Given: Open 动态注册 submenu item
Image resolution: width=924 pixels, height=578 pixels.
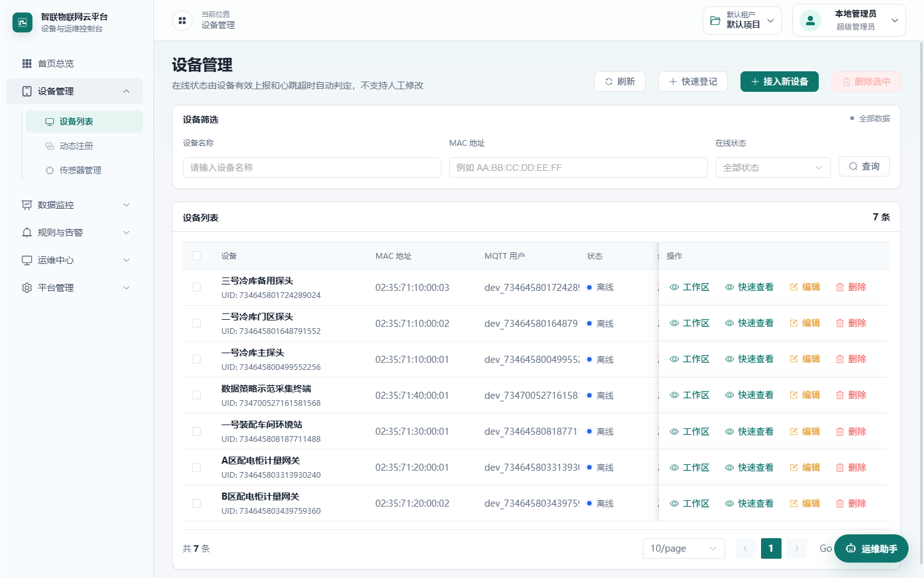Looking at the screenshot, I should click(x=84, y=146).
